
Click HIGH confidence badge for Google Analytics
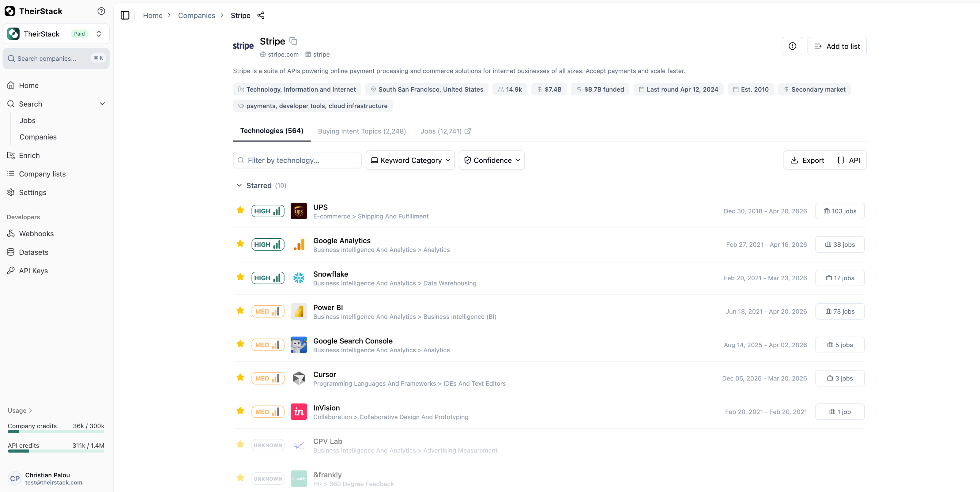tap(268, 244)
